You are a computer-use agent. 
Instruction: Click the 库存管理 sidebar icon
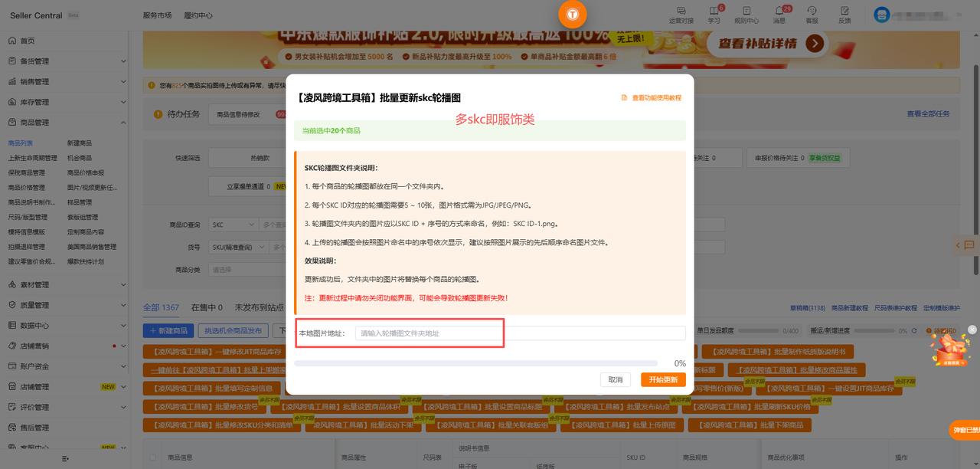click(x=12, y=102)
